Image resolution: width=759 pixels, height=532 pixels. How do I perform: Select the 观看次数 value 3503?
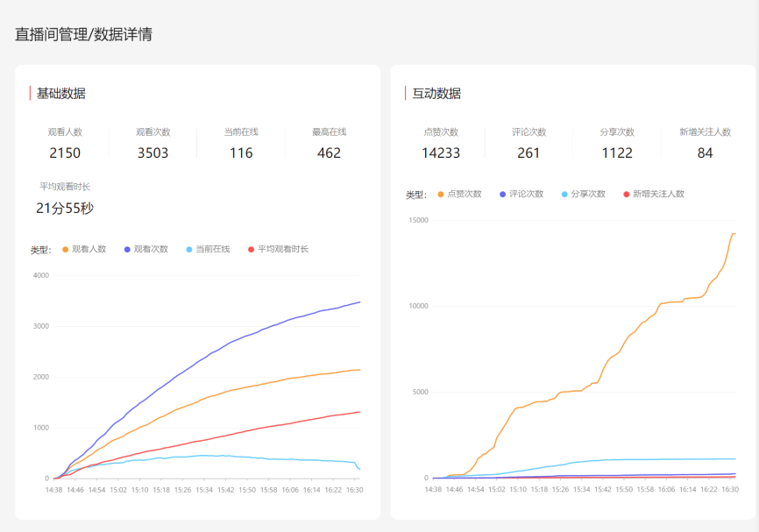[x=153, y=153]
